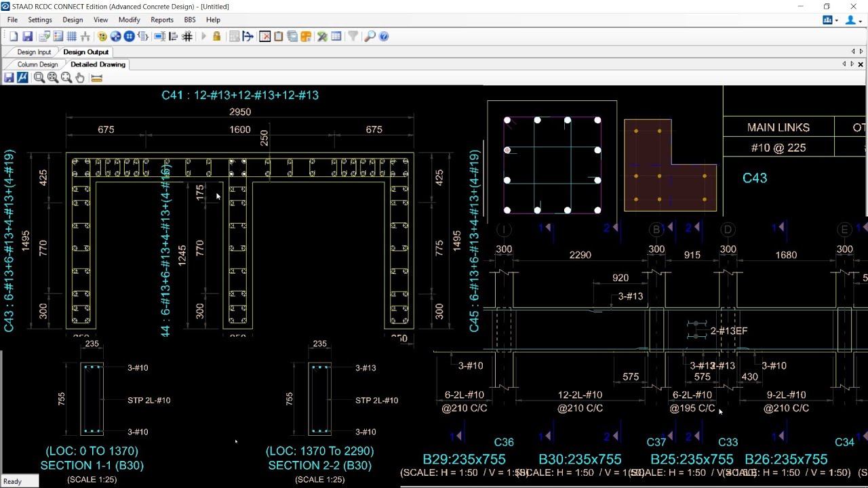Click the color palette toolbar icon
The width and height of the screenshot is (868, 488).
[x=102, y=37]
